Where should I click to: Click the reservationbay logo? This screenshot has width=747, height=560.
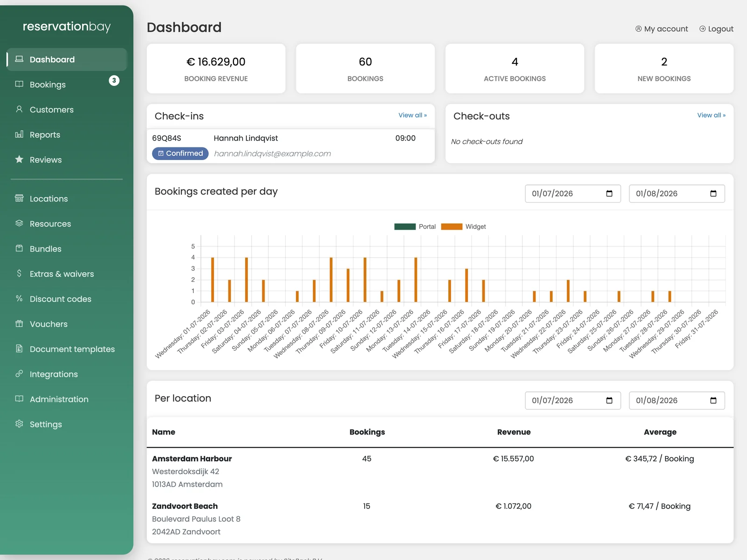67,27
